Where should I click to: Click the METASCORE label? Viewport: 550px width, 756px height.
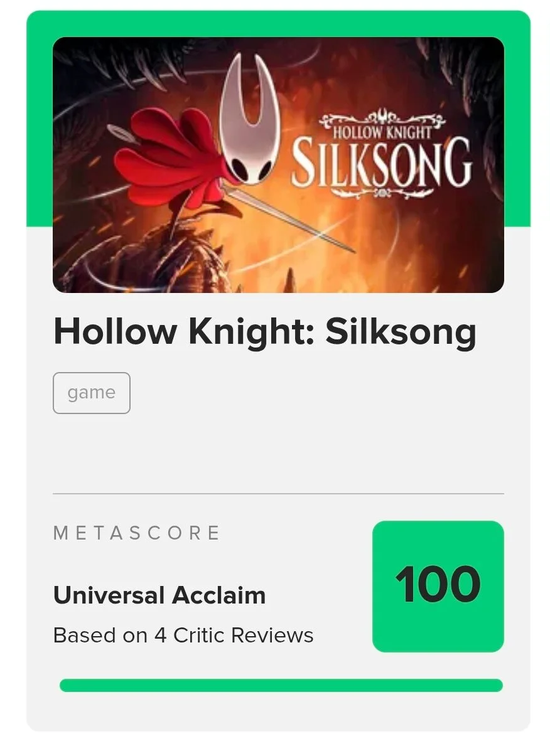(x=136, y=533)
